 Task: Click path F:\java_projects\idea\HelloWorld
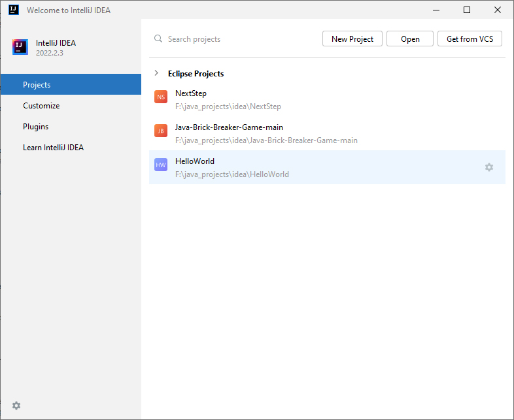pos(232,174)
